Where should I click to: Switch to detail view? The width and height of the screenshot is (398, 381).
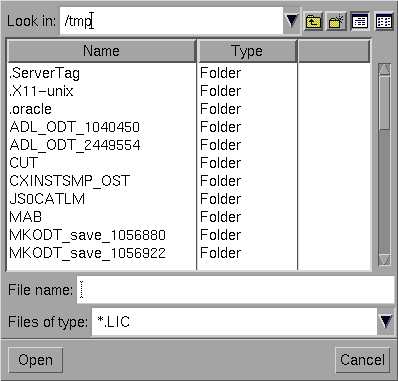coord(360,22)
